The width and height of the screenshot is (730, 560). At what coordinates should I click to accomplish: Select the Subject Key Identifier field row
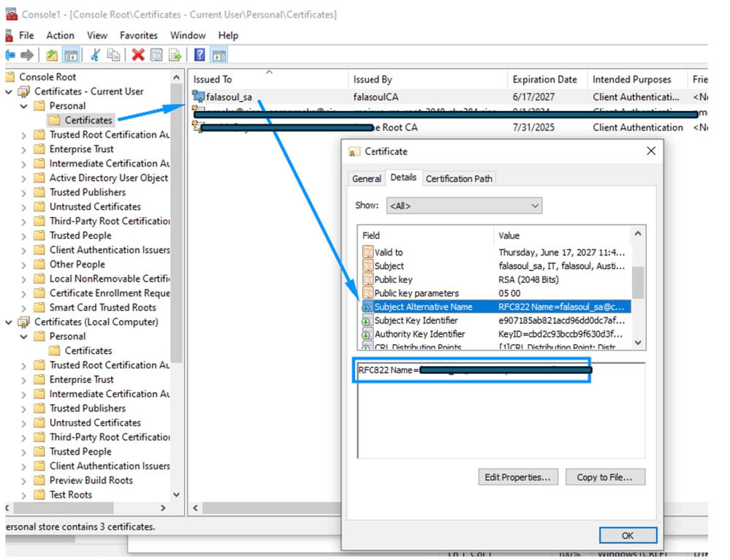(x=416, y=320)
